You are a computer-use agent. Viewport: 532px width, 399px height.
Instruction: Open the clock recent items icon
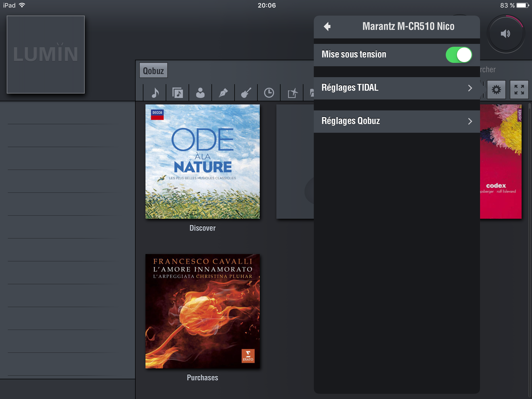[269, 92]
